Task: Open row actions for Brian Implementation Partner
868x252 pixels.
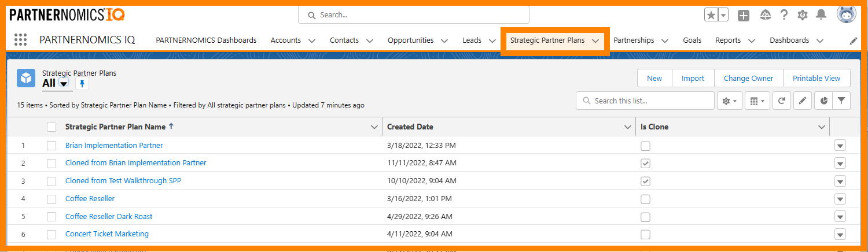Action: point(840,146)
